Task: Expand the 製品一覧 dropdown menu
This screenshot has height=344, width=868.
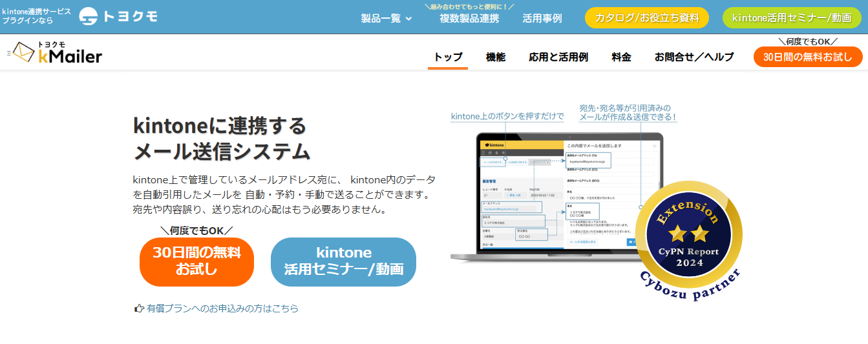Action: pyautogui.click(x=386, y=18)
